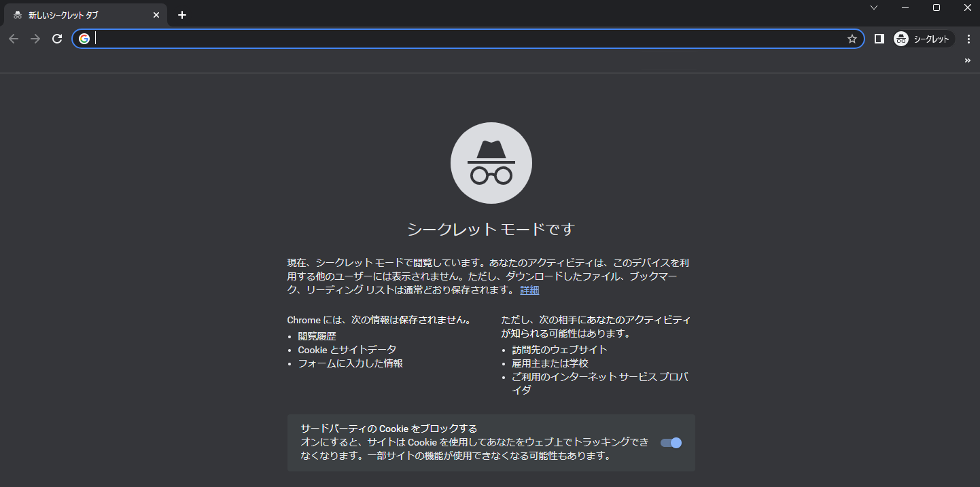Open the tab search dropdown arrow
Screen dimensions: 980x487
(x=874, y=7)
